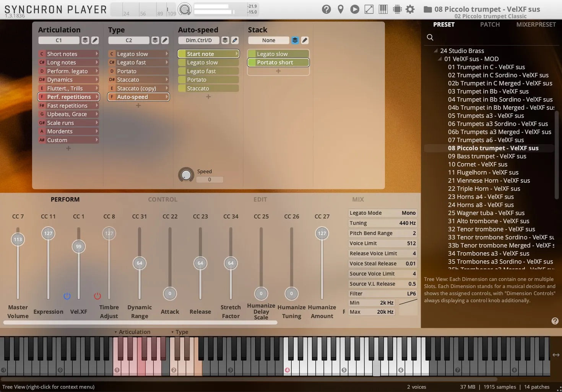Click the Master Volume CC 7 slider handle

18,240
